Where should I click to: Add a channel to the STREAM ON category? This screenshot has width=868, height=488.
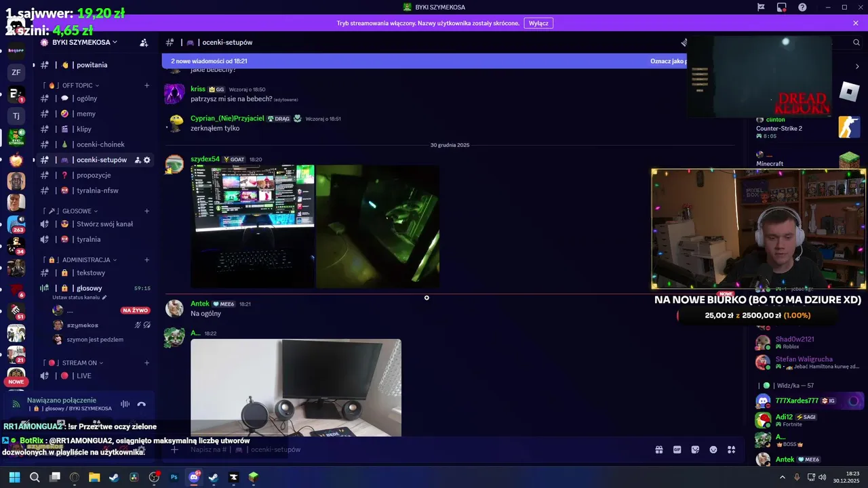click(146, 363)
